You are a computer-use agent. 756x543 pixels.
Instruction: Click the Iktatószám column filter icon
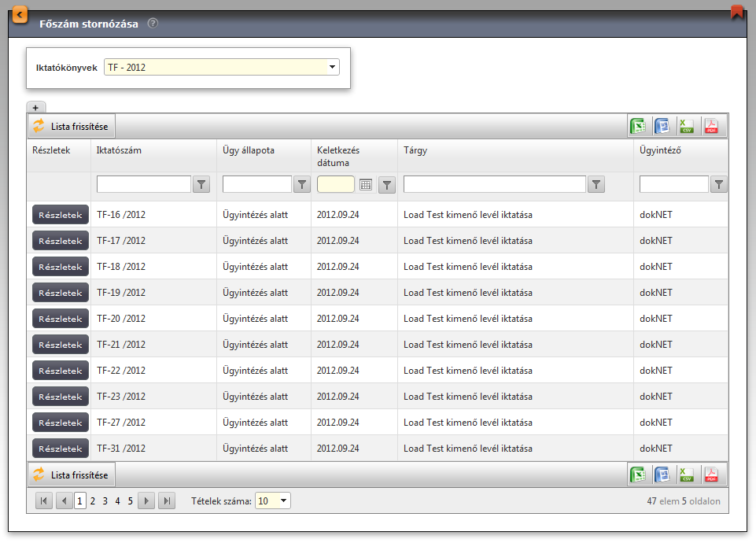coord(201,184)
